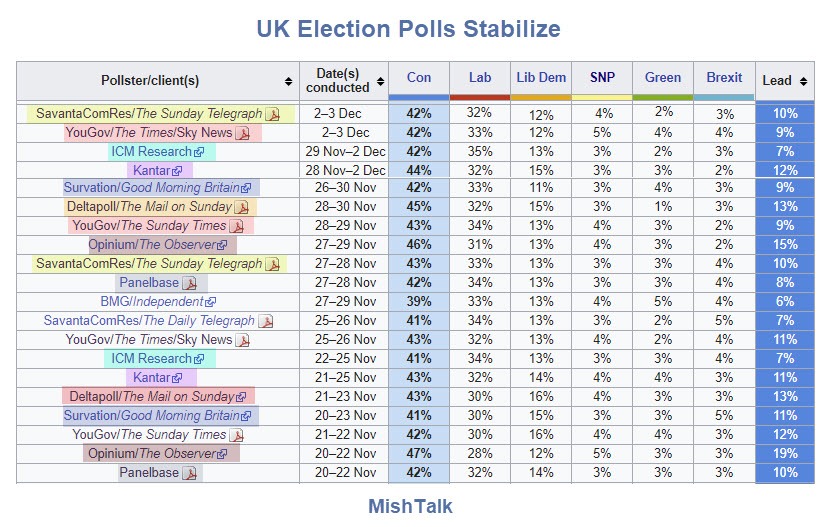Click external link icon for Survation 20–23 Nov row
This screenshot has height=527, width=822.
point(246,416)
